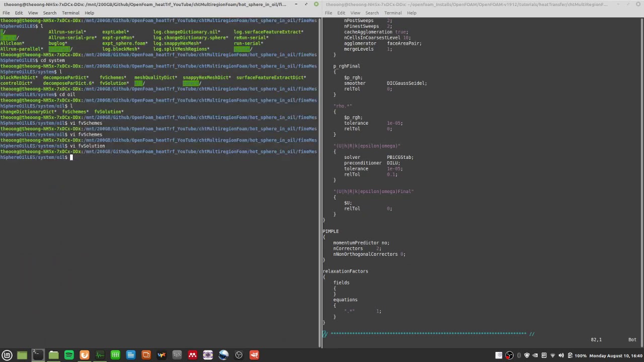Image resolution: width=644 pixels, height=362 pixels.
Task: Open Help menu in left terminal
Action: tap(89, 13)
